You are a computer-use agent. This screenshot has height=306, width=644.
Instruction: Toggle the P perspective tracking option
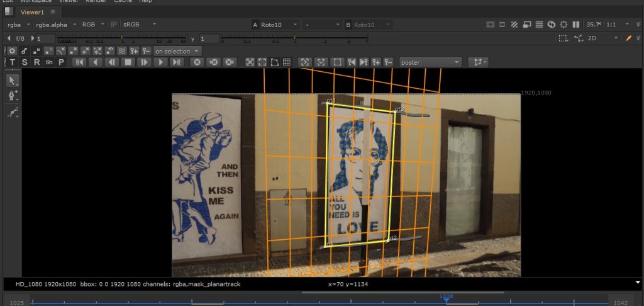pyautogui.click(x=61, y=62)
